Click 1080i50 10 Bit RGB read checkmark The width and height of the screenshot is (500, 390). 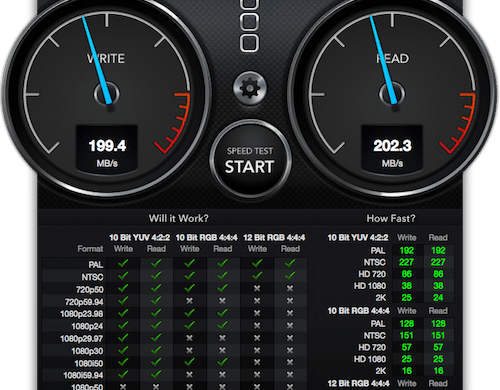click(222, 362)
